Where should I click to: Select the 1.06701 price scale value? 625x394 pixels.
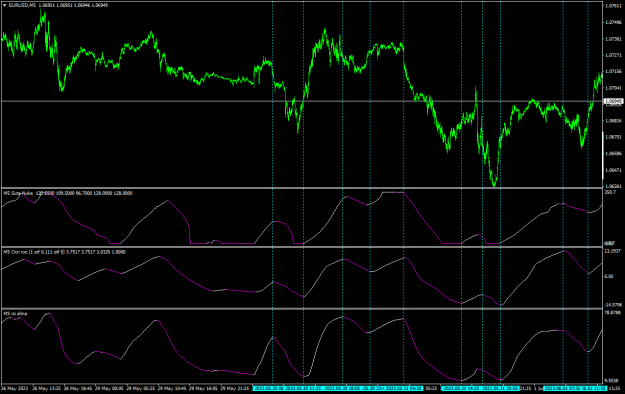[x=613, y=137]
